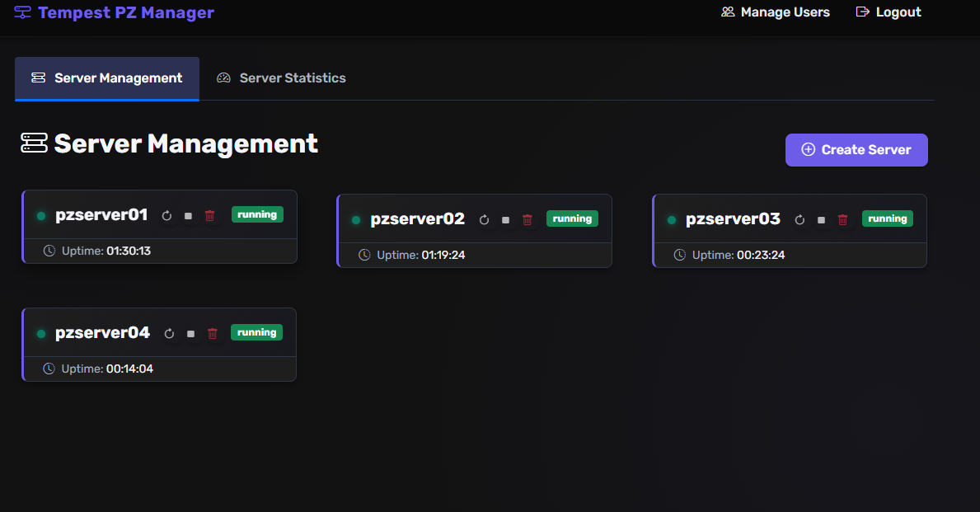Switch to the Server Statistics tab
Image resolution: width=980 pixels, height=512 pixels.
pyautogui.click(x=281, y=78)
